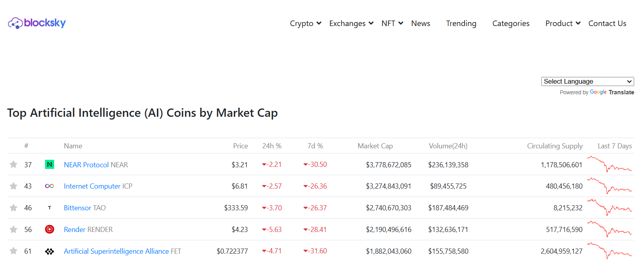Screen dimensions: 644x260
Task: Click the Bittensor TAO icon
Action: (49, 208)
